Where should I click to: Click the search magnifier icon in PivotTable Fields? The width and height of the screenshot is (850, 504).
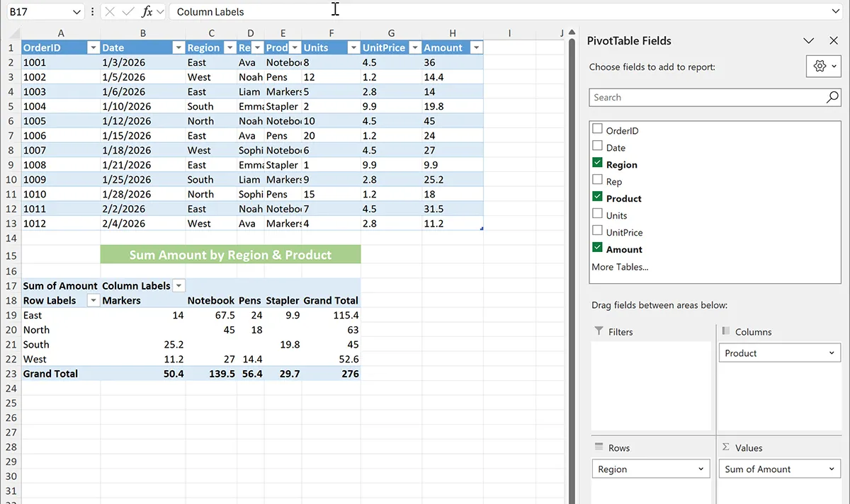click(x=832, y=98)
